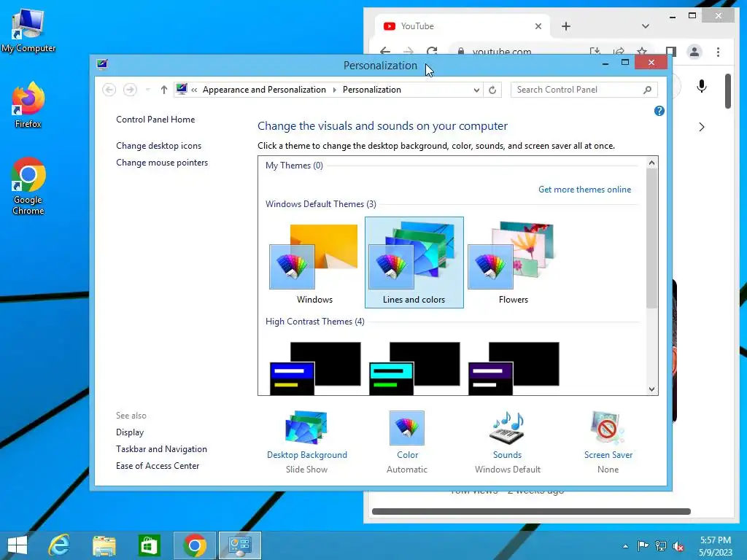Click the Personalization window title icon

(x=102, y=64)
